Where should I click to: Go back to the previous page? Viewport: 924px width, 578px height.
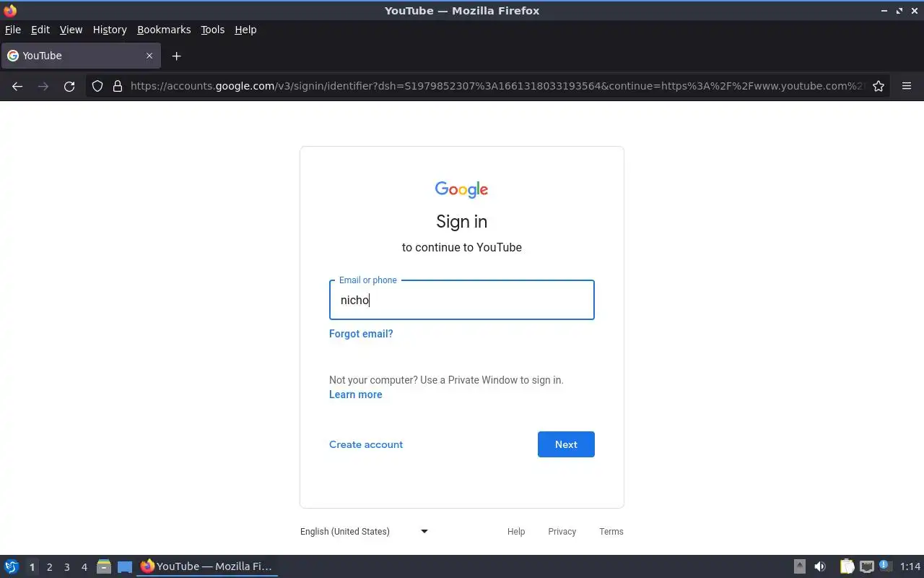point(17,86)
